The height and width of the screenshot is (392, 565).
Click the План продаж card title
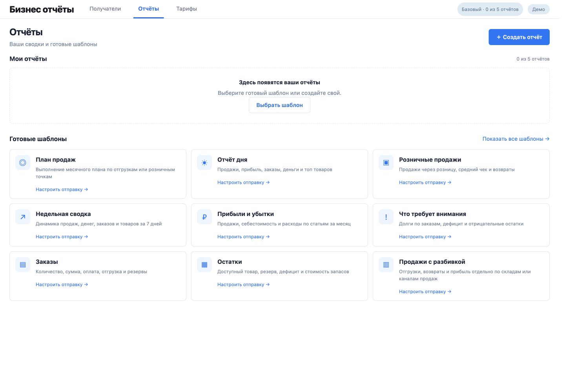pos(56,160)
